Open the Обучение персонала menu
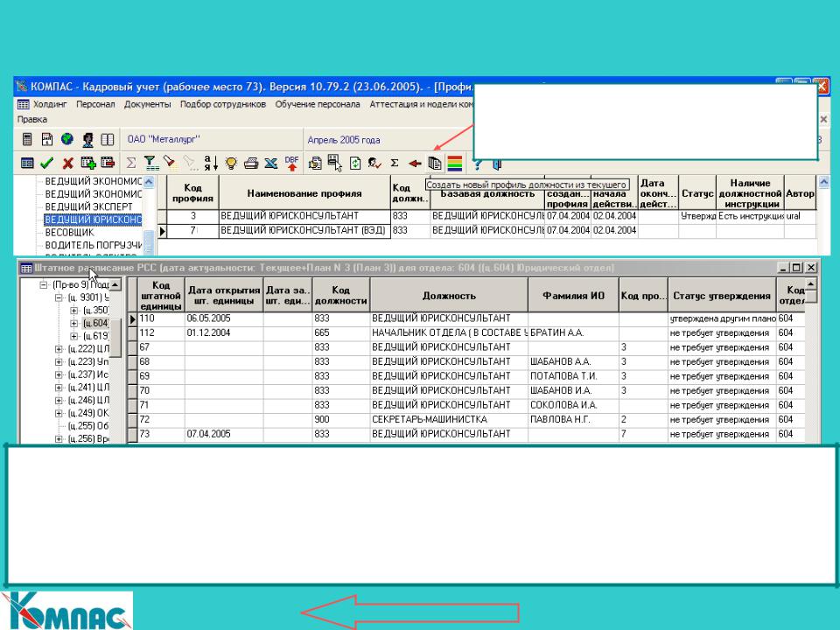840x630 pixels. 318,104
